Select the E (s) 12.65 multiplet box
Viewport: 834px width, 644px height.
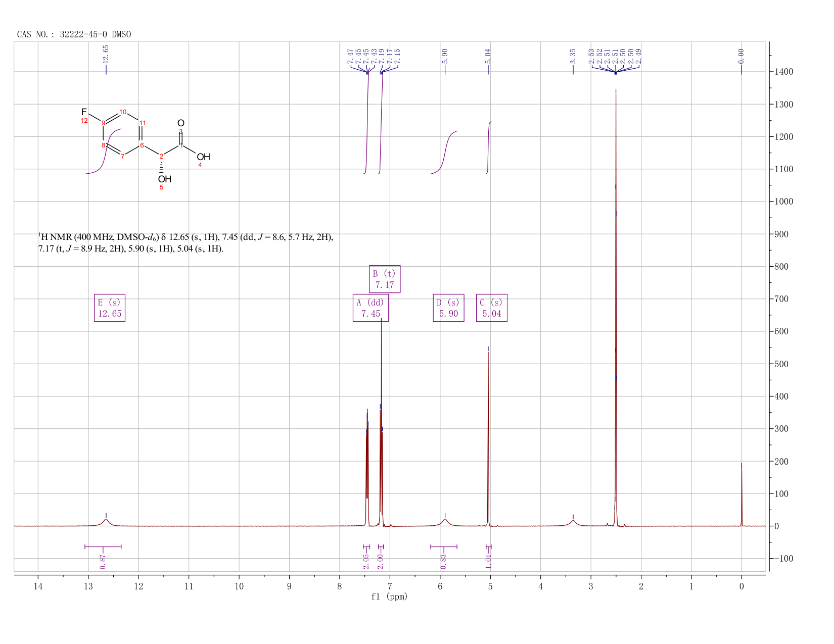110,308
